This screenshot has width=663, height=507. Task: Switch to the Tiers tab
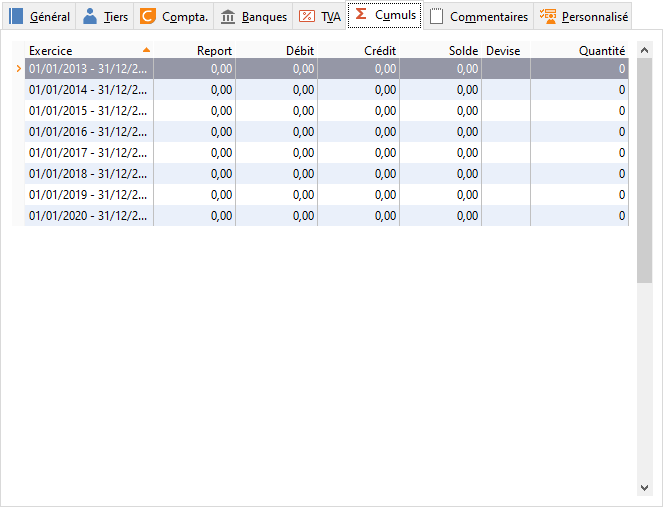[105, 16]
